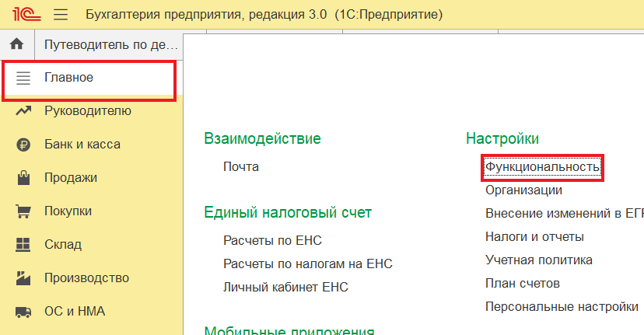Click the 1C logo icon
This screenshot has height=335, width=644.
26,14
